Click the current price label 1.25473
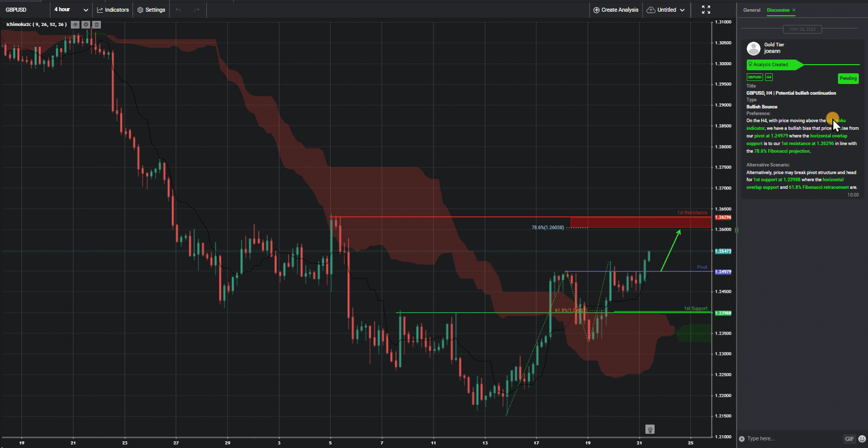 (x=723, y=251)
